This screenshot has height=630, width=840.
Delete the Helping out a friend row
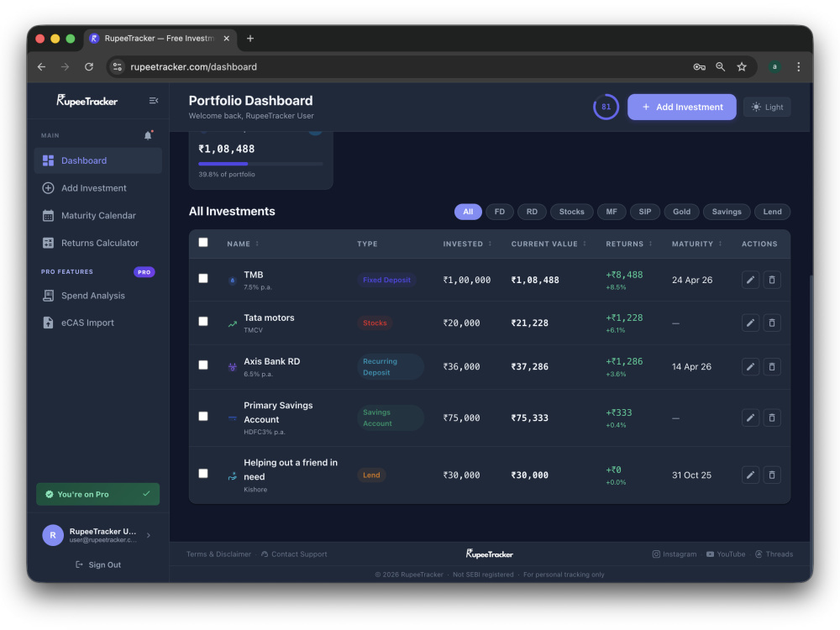pos(772,475)
